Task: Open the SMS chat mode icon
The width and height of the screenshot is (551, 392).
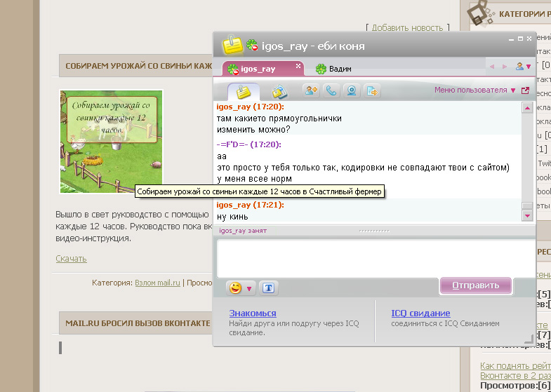Action: pos(279,92)
